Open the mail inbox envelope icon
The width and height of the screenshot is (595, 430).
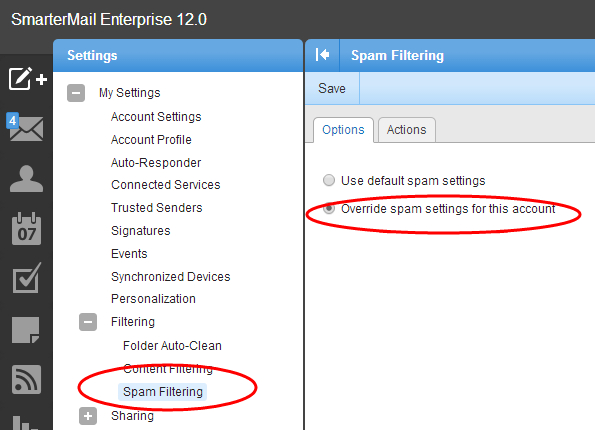click(x=25, y=128)
